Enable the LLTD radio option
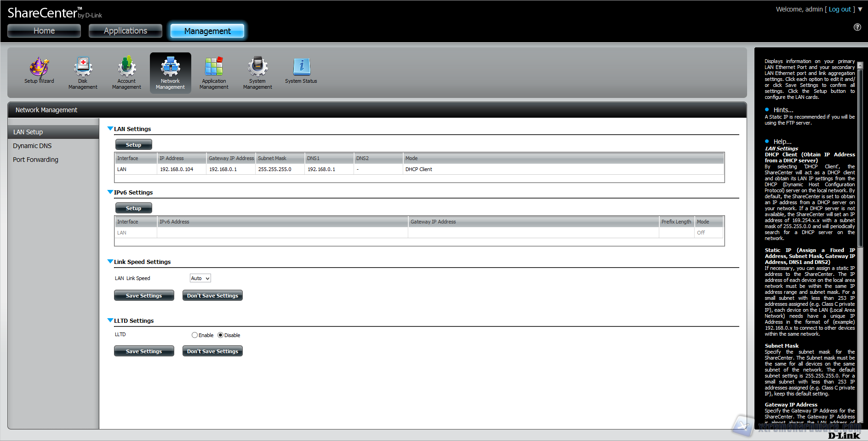Screen dimensions: 868x441 click(195, 335)
